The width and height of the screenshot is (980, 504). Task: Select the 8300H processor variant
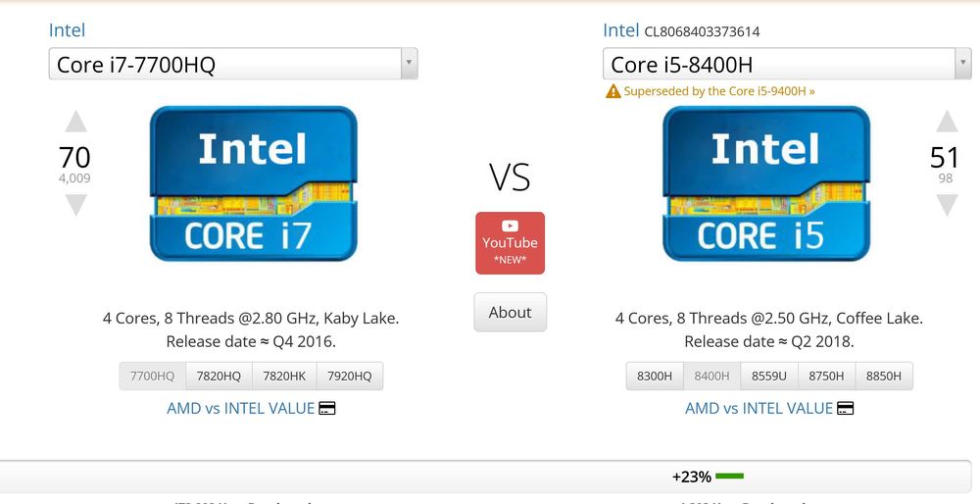point(655,376)
